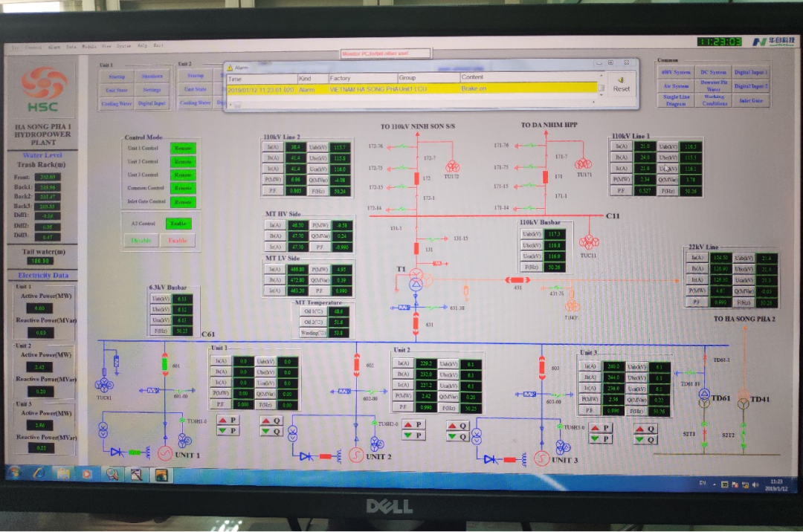Click the UNIT 1 generator symbol
803x532 pixels.
click(x=165, y=452)
